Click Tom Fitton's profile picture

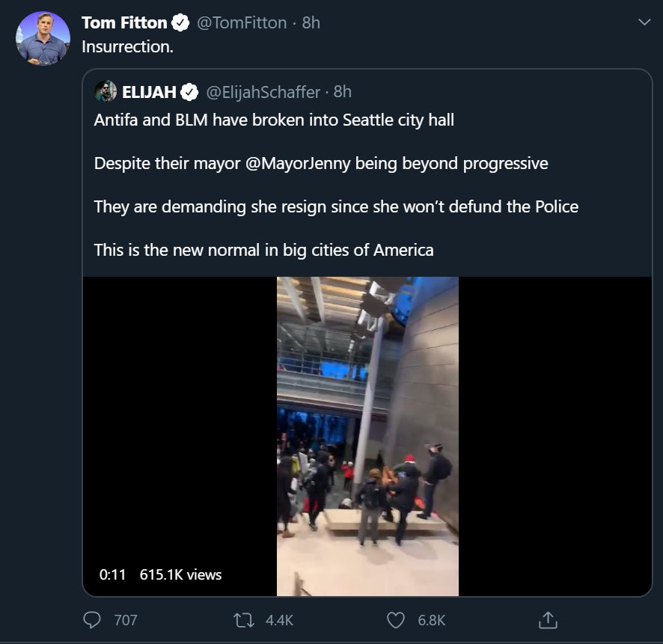[43, 38]
